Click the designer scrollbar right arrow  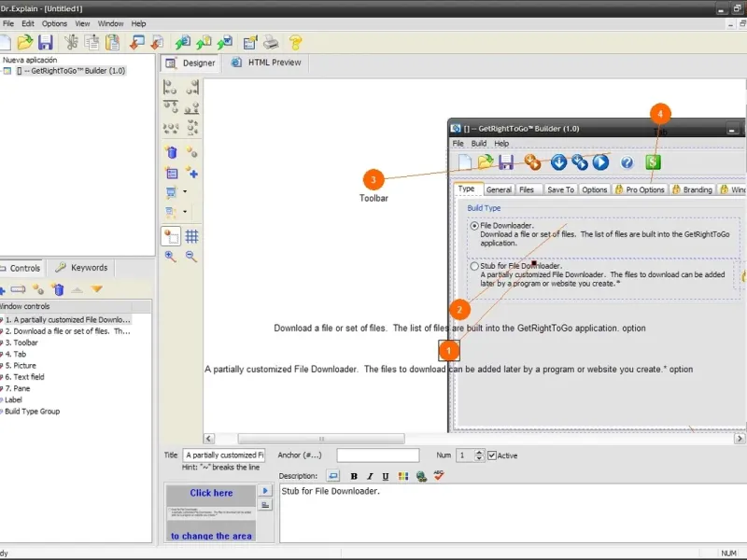click(740, 439)
